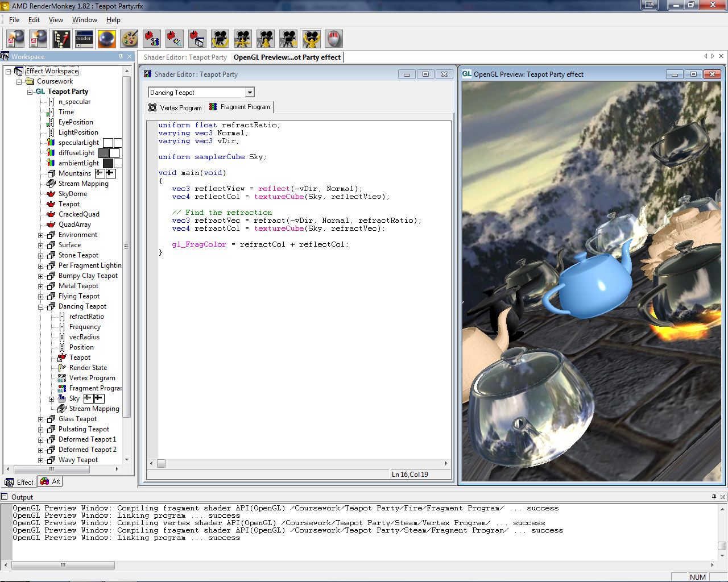The height and width of the screenshot is (582, 728).
Task: Expand the Glass Teapot tree node
Action: (41, 419)
